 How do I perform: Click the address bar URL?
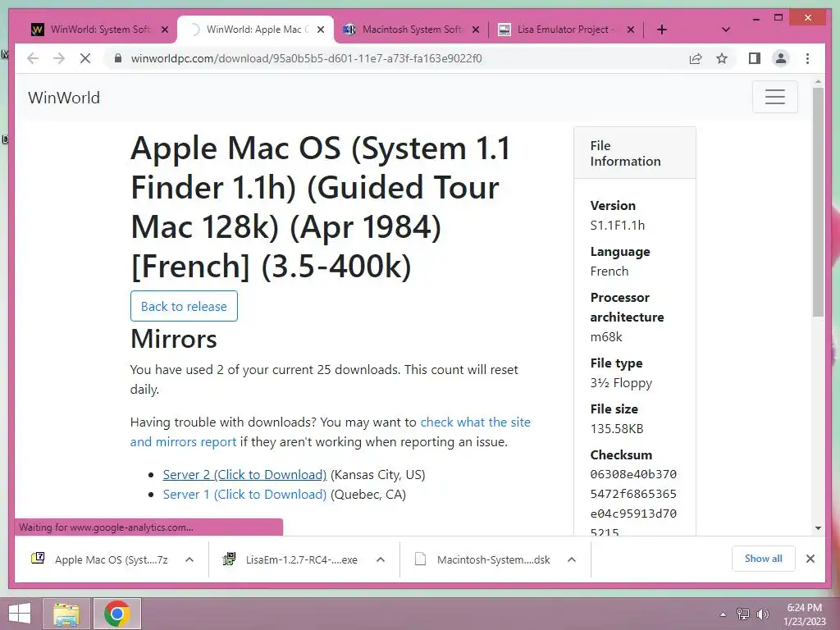pos(307,58)
